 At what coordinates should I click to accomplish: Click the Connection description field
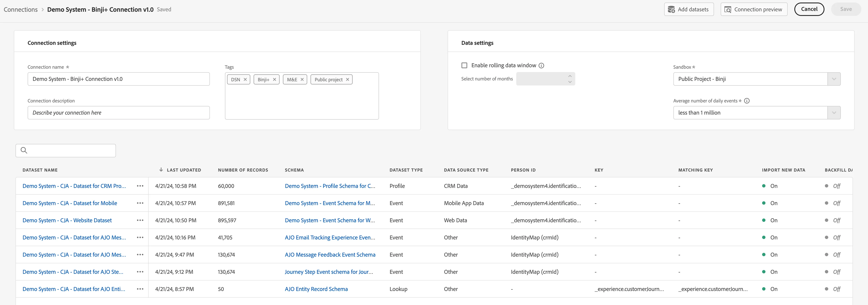[x=119, y=113]
